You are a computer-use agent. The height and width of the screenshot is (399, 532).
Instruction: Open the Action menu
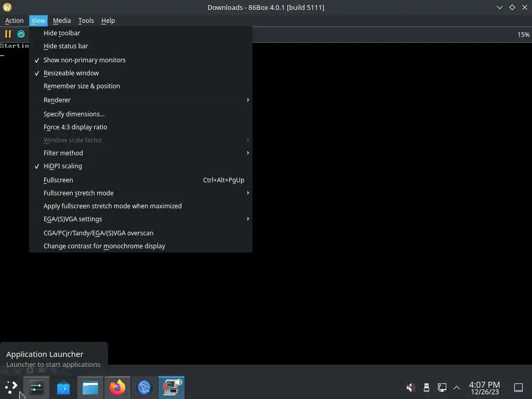tap(14, 21)
